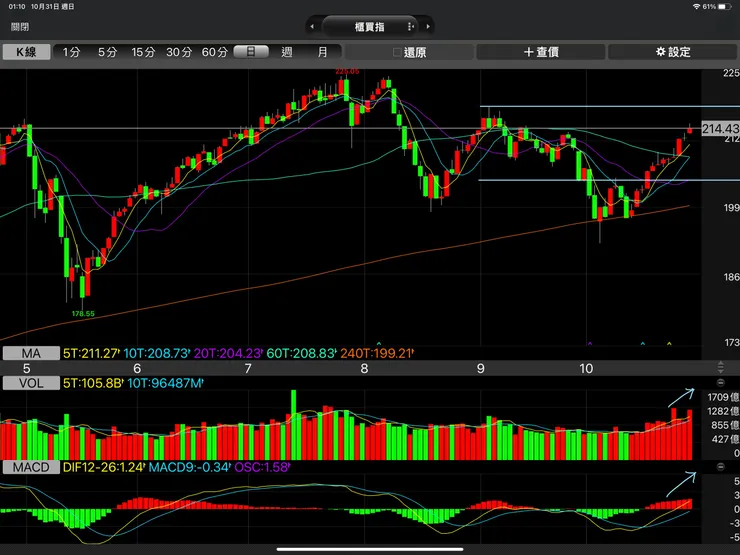Click the 5T:211.27 moving average value

91,353
